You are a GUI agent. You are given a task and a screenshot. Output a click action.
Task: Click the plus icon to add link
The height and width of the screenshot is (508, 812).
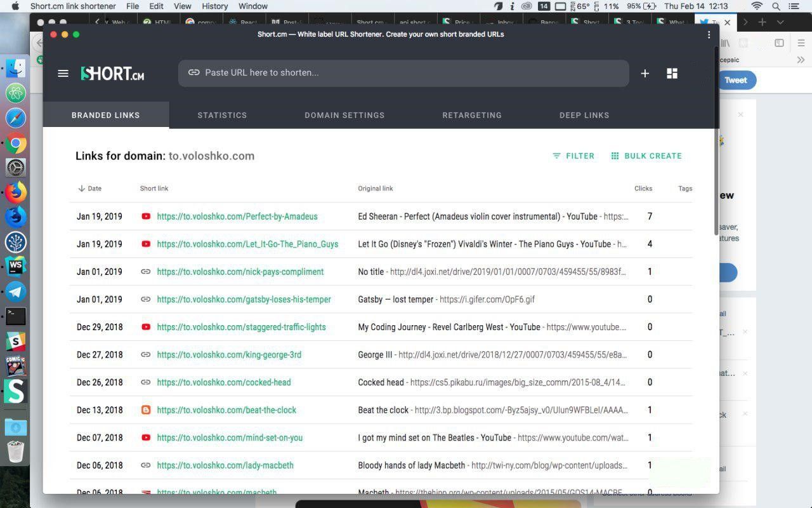pyautogui.click(x=645, y=74)
